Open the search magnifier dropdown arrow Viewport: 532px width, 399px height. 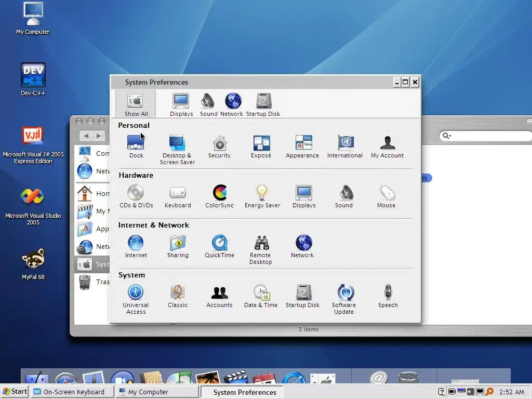(x=450, y=136)
